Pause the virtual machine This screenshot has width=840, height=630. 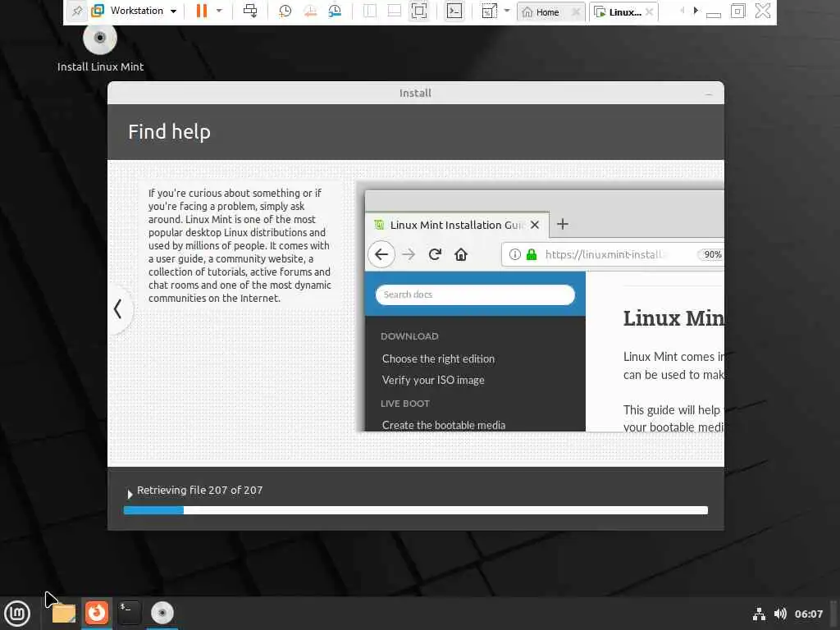[202, 11]
